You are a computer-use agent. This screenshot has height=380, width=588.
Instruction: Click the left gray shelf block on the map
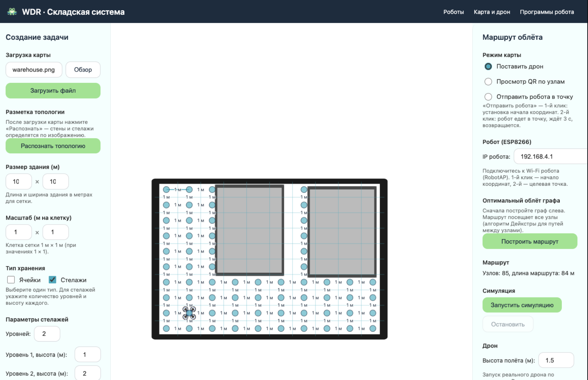[250, 230]
